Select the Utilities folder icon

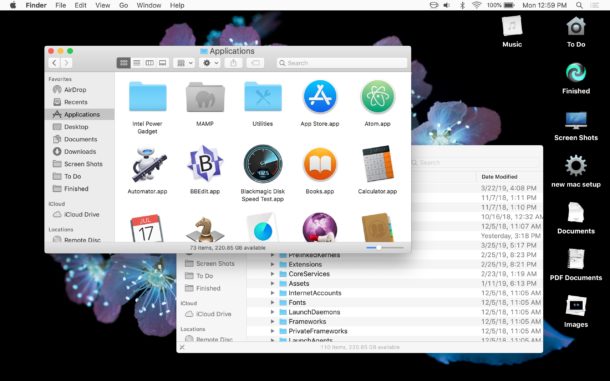coord(263,97)
